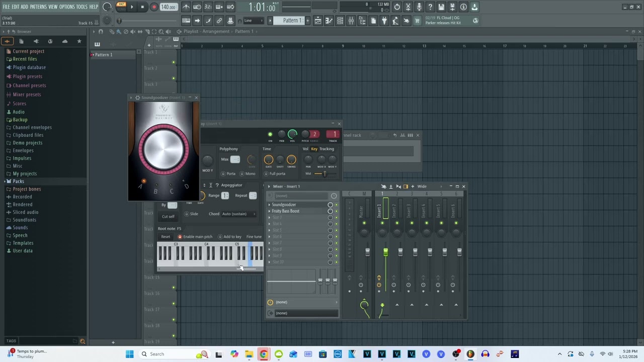This screenshot has height=362, width=644.
Task: Open Windows Start menu
Action: pos(129,354)
